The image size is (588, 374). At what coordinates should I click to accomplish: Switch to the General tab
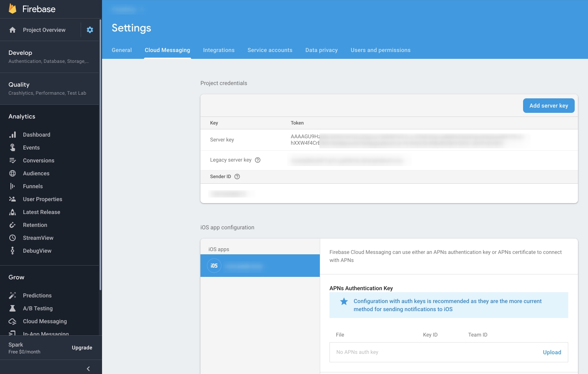[122, 50]
